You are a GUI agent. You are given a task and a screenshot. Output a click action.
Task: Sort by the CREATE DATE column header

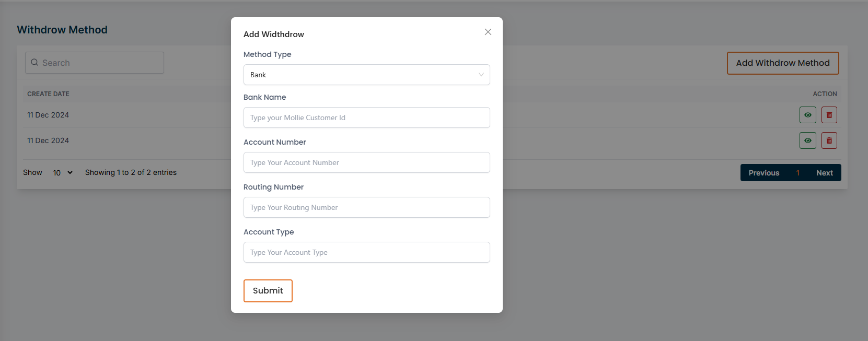(48, 94)
